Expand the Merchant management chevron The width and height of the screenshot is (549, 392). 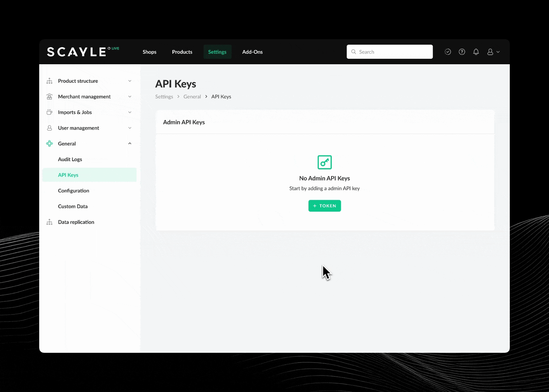pos(130,97)
